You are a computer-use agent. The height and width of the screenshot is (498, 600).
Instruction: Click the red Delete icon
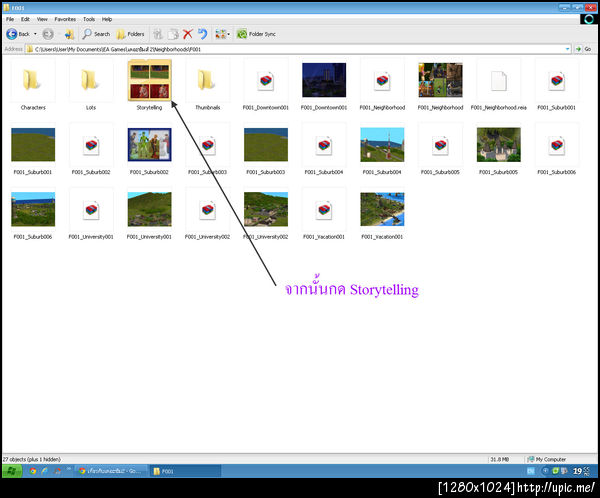pyautogui.click(x=188, y=34)
